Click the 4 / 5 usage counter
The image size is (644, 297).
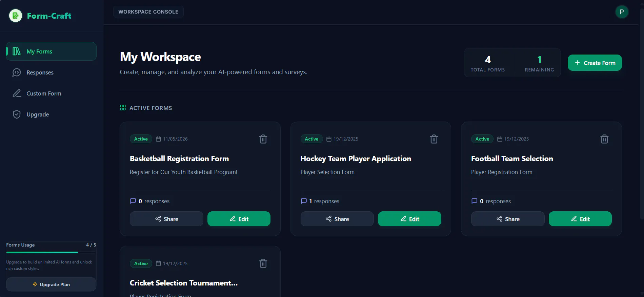(x=91, y=245)
